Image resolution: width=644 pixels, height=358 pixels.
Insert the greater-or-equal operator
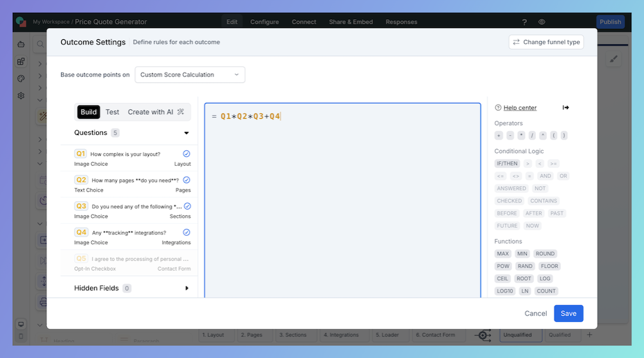pos(553,164)
